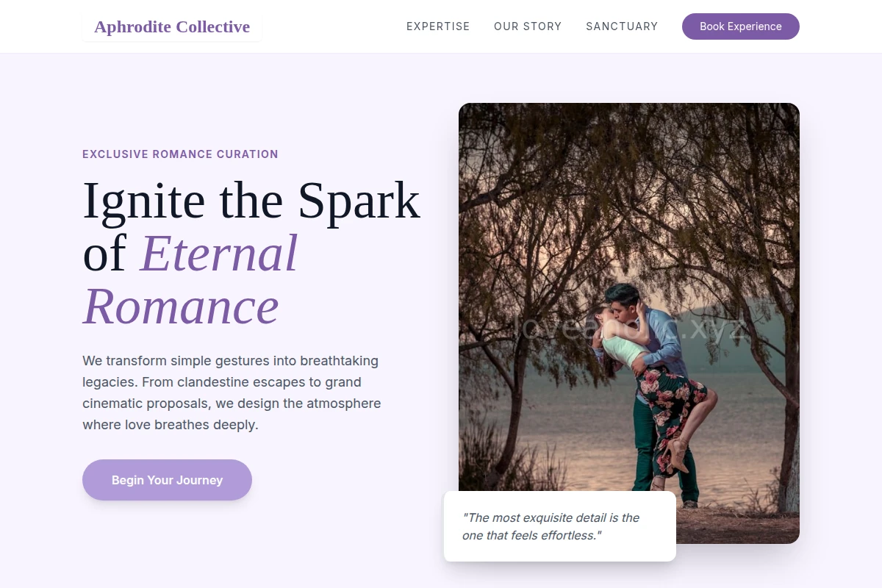Click the italic Eternal Romance text
882x588 pixels.
[x=190, y=279]
